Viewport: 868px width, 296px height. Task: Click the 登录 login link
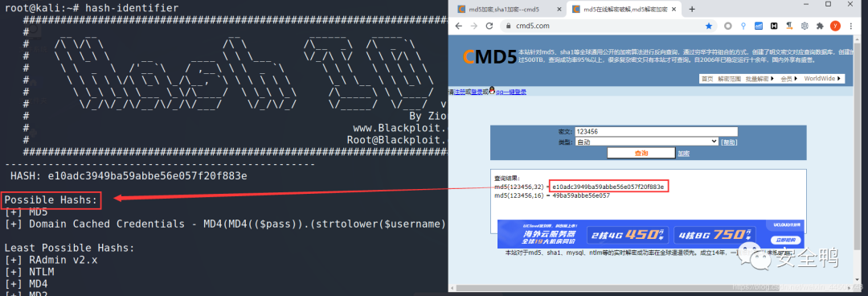(476, 92)
